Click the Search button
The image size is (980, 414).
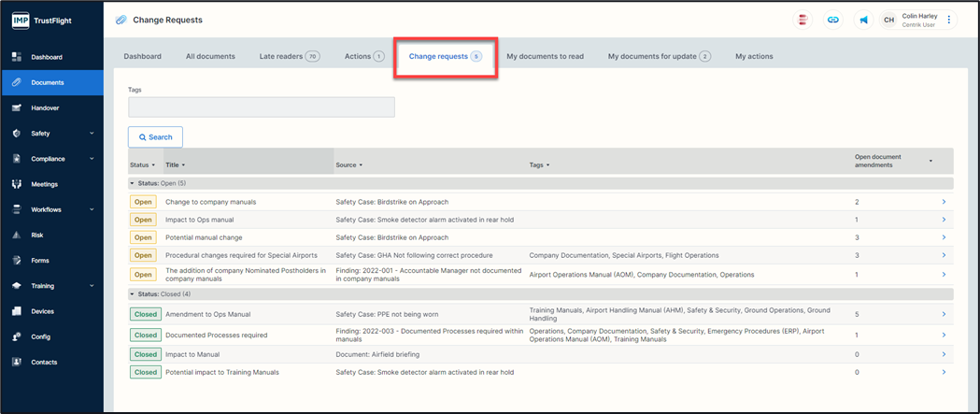[x=155, y=137]
